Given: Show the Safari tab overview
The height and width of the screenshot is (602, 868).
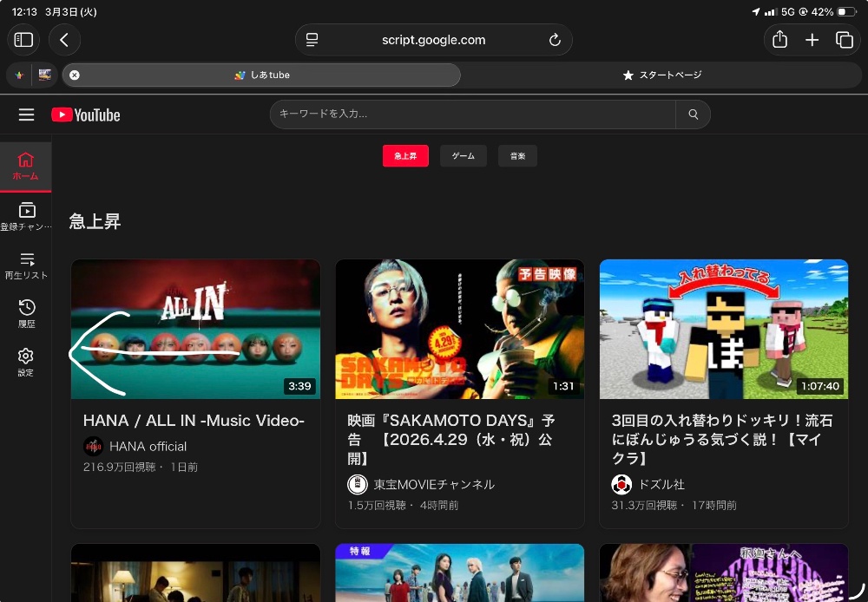Looking at the screenshot, I should coord(844,40).
